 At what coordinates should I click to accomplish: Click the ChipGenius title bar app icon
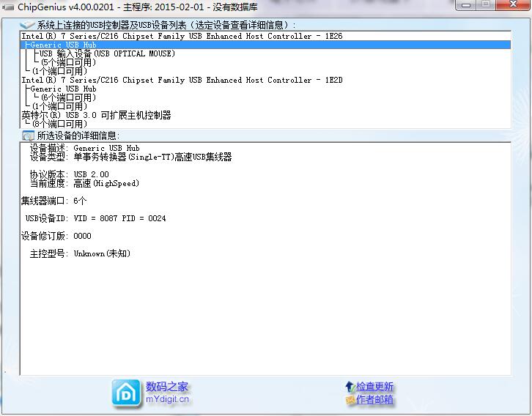tap(8, 7)
